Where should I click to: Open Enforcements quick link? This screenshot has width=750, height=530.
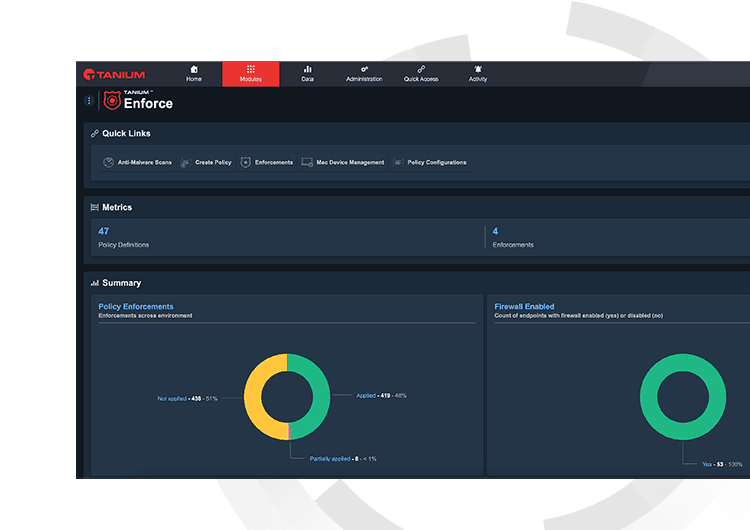click(267, 163)
